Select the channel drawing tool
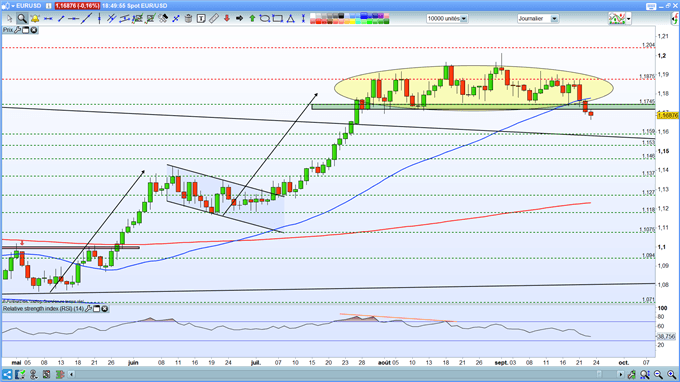Screen dimensions: 680x382 tap(124, 19)
